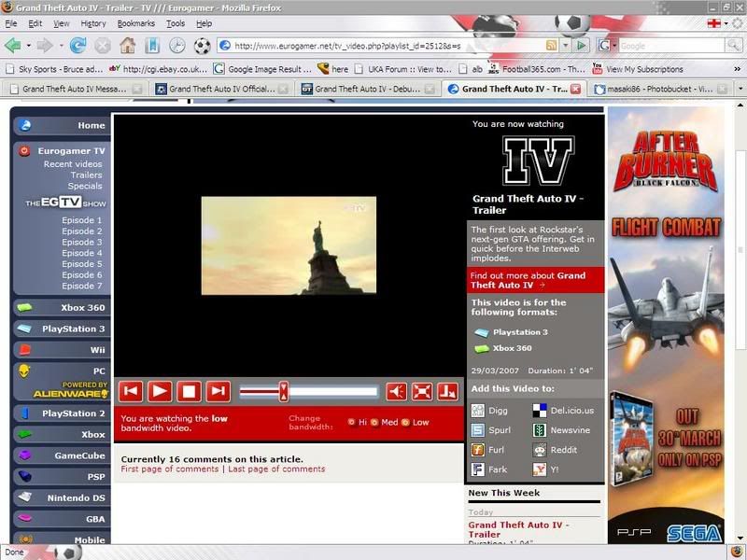The height and width of the screenshot is (560, 747).
Task: Open Episode 3 of the EGTV Show
Action: [81, 242]
